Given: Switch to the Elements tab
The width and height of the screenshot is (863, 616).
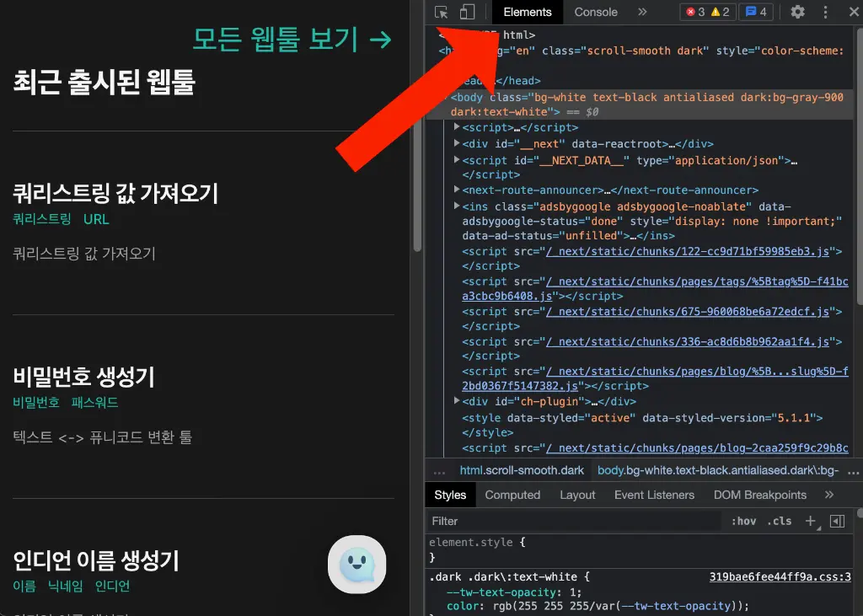Looking at the screenshot, I should click(x=528, y=12).
